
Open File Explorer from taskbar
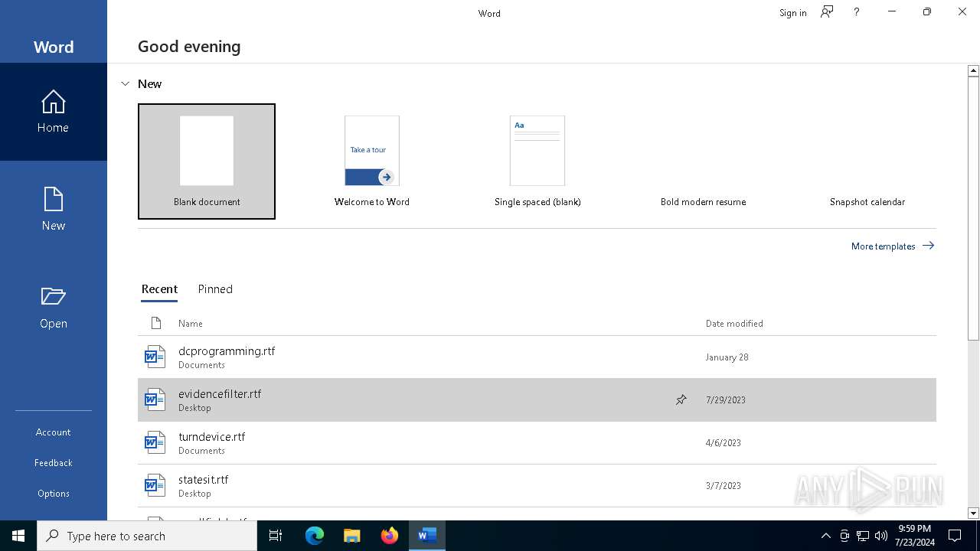click(351, 536)
